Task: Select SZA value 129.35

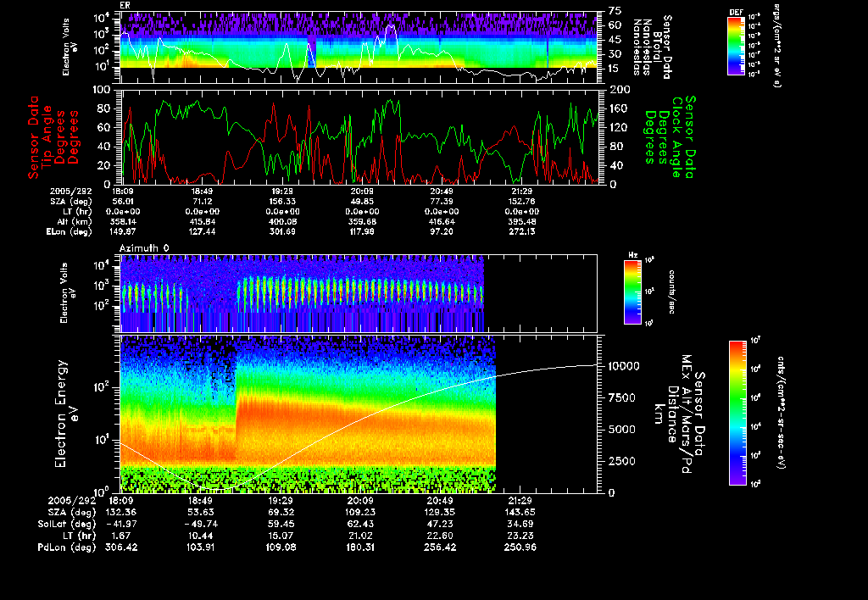Action: [x=440, y=513]
